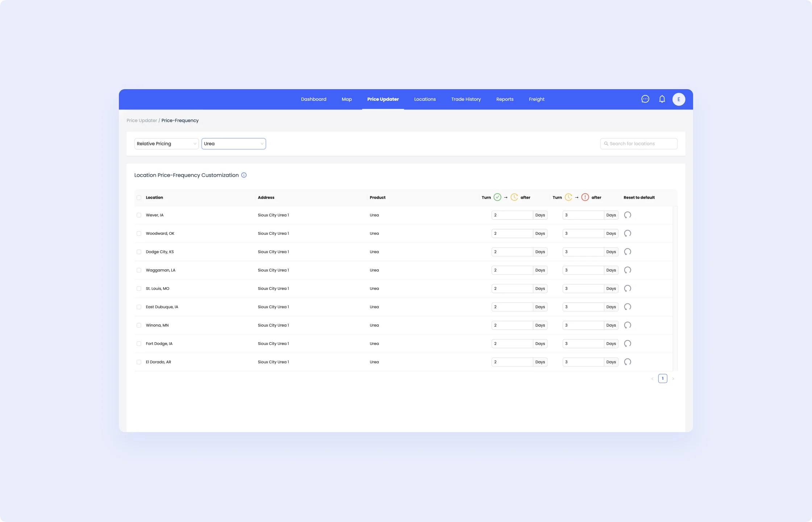Check the Woodward, OK row checkbox
Viewport: 812px width, 522px height.
139,233
